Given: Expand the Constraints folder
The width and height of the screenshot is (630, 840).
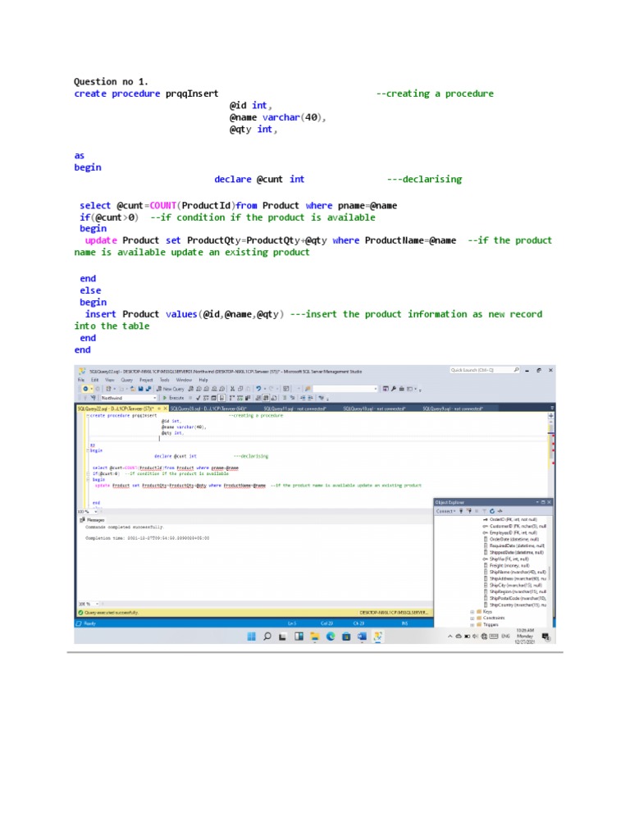Looking at the screenshot, I should [x=472, y=619].
